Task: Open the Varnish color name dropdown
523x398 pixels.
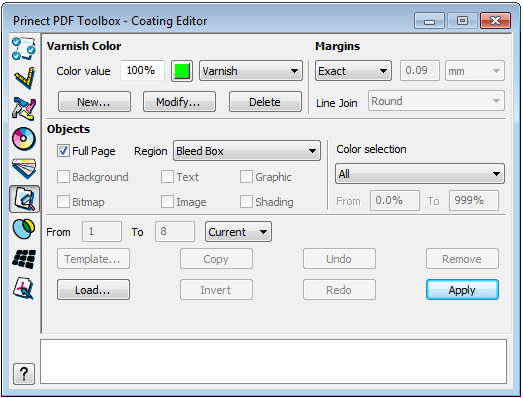Action: coord(251,71)
